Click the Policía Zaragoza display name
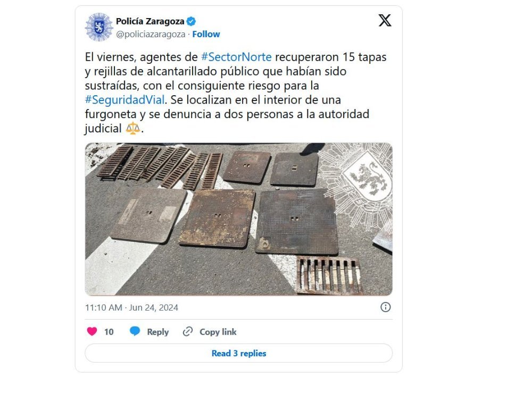The height and width of the screenshot is (393, 532). (x=150, y=21)
